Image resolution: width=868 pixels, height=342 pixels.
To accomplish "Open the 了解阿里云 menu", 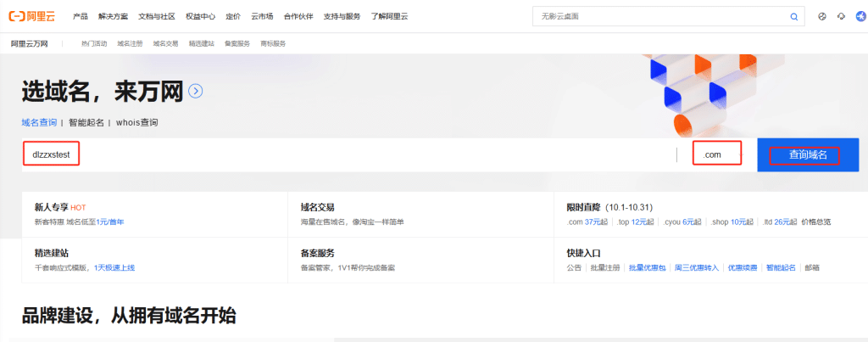I will pos(389,17).
